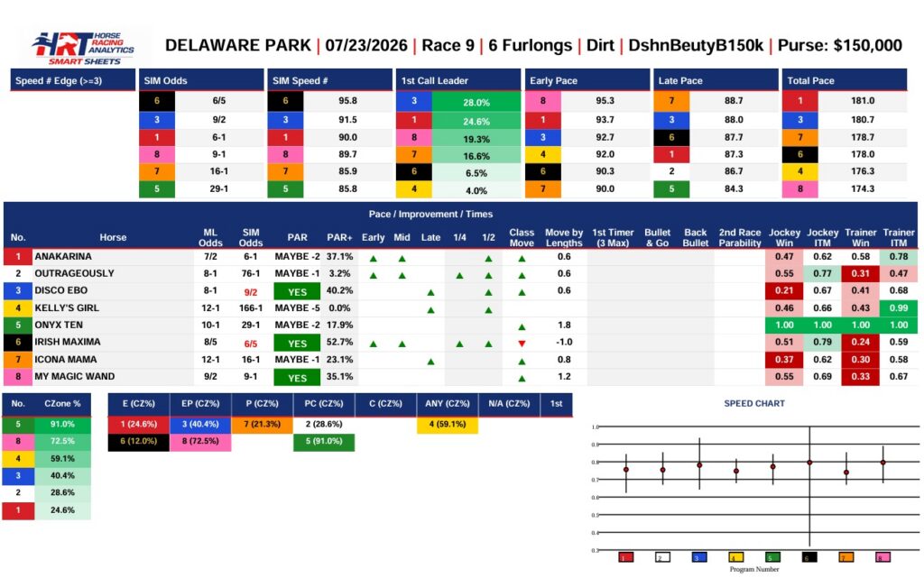Click the 0.99 Trainer ITM cell for KELLY'S GIRL

tap(899, 307)
